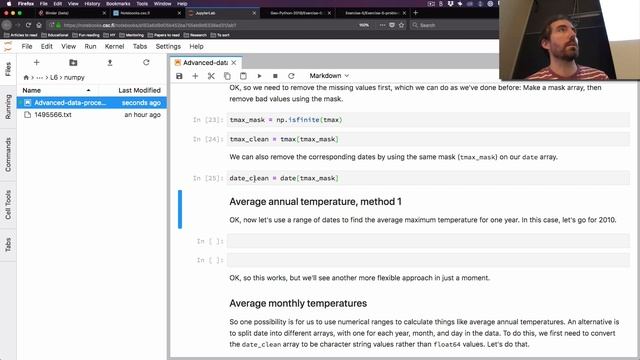Switch to JupyterLab browser tab
The image size is (640, 360).
click(222, 13)
